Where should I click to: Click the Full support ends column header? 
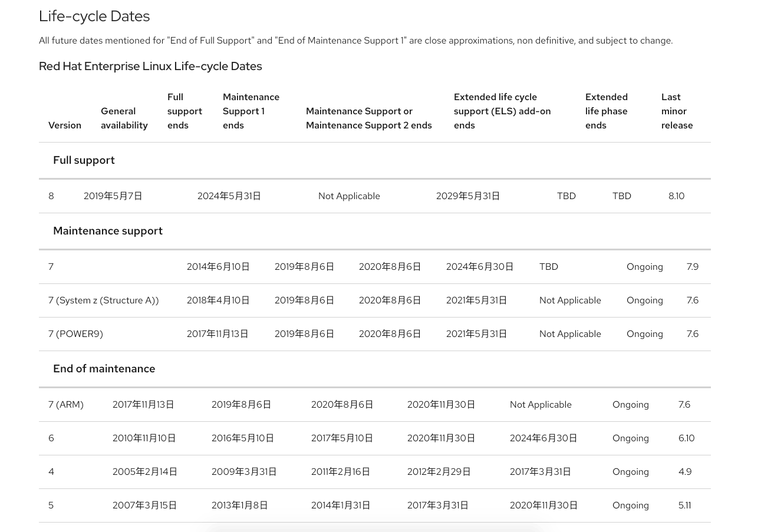click(x=185, y=111)
